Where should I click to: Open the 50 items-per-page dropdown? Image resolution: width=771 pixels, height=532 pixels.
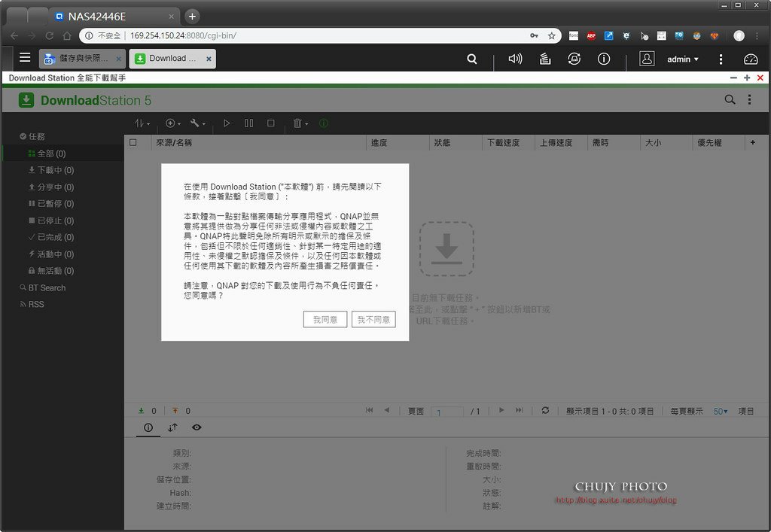[x=721, y=411]
